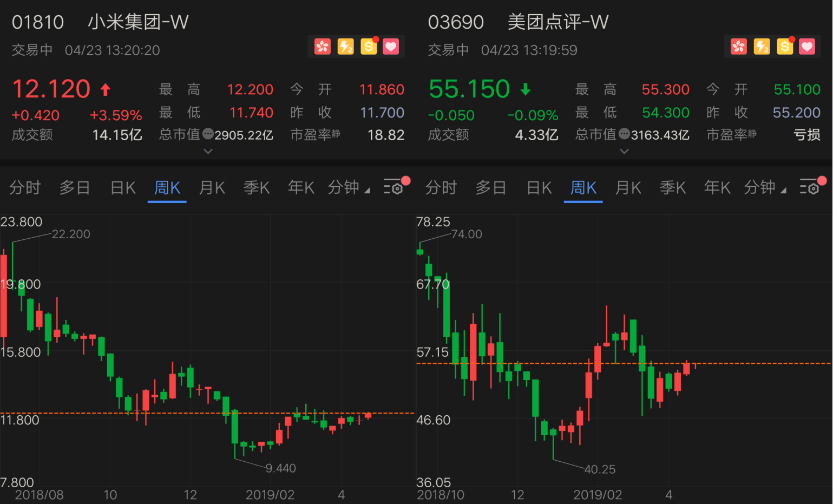
Task: Click the low price 11.740
Action: pyautogui.click(x=252, y=113)
